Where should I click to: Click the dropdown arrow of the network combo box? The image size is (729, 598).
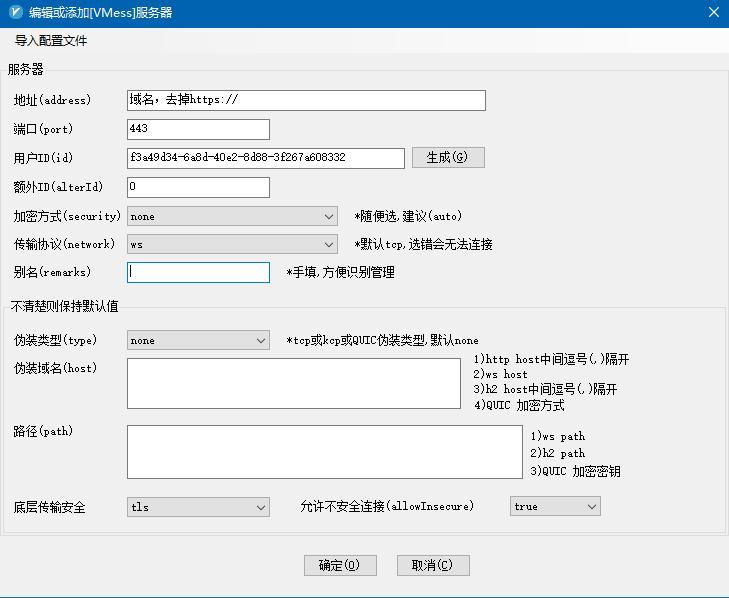329,244
